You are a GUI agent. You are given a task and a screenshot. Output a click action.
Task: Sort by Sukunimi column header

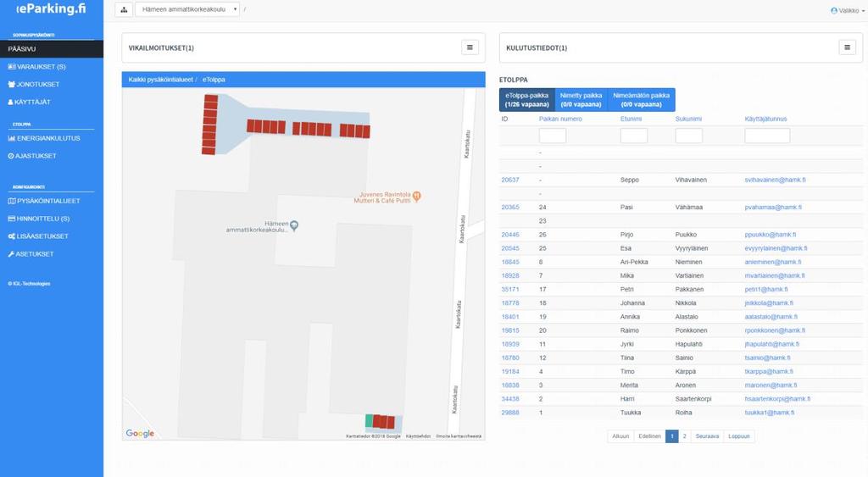(688, 119)
